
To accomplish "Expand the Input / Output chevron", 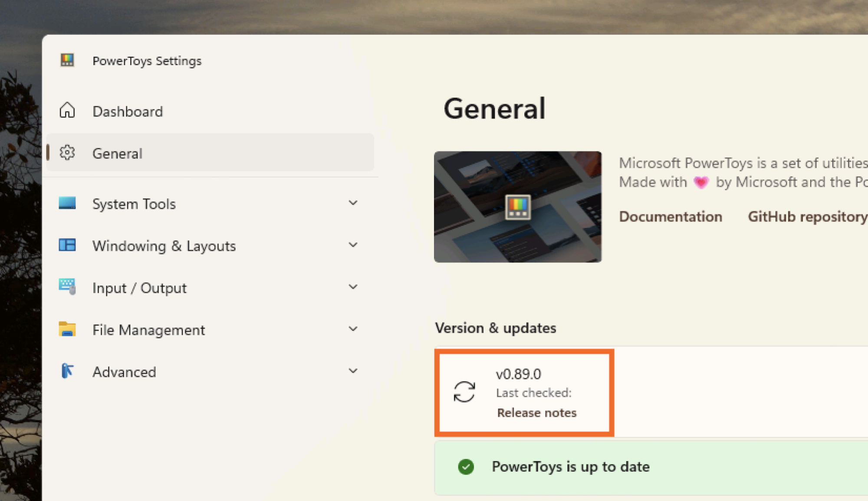I will pyautogui.click(x=353, y=287).
